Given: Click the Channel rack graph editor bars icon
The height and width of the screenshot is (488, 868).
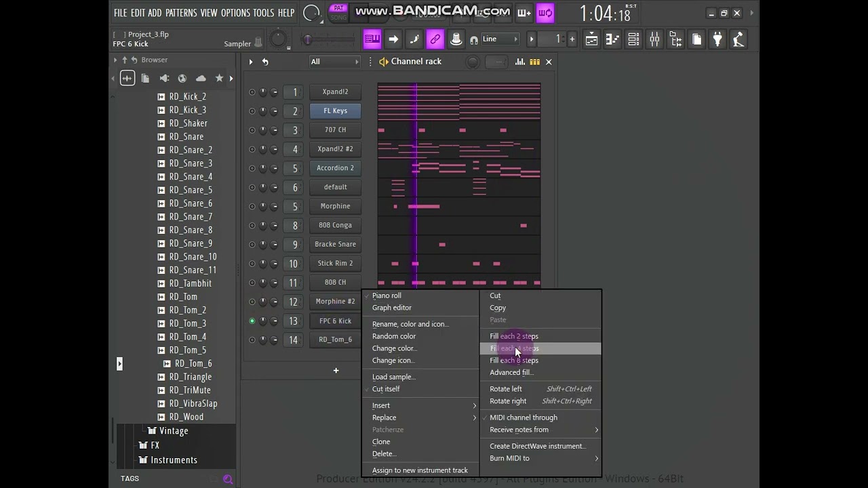Looking at the screenshot, I should [x=520, y=62].
